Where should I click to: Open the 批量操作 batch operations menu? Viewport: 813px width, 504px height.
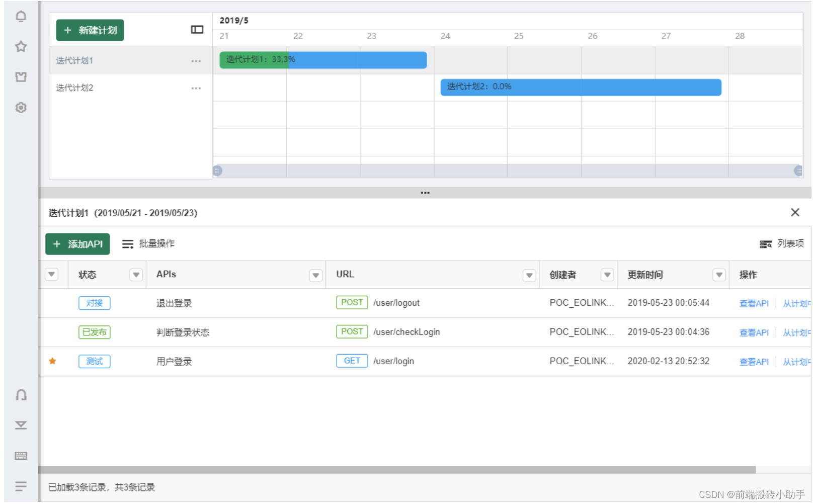(x=148, y=244)
